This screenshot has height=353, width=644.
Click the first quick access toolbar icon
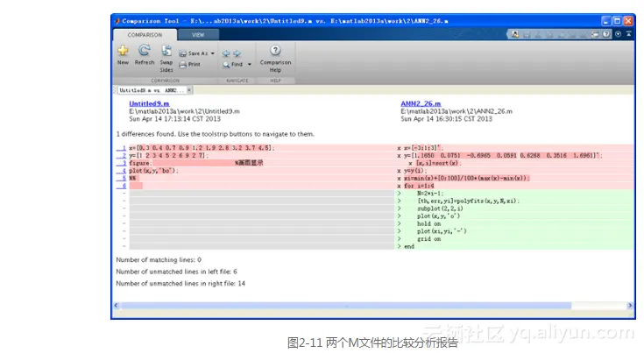pyautogui.click(x=515, y=34)
